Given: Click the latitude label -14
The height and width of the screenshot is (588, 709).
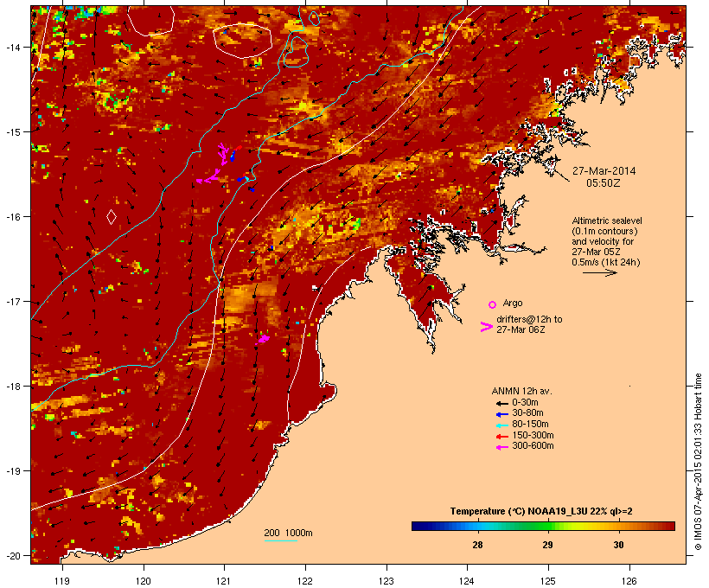Looking at the screenshot, I should [13, 47].
